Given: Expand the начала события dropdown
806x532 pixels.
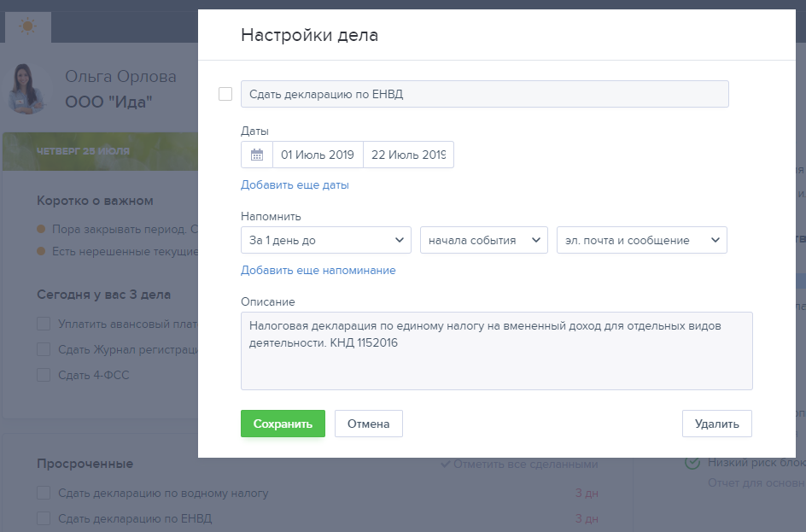Looking at the screenshot, I should (483, 240).
